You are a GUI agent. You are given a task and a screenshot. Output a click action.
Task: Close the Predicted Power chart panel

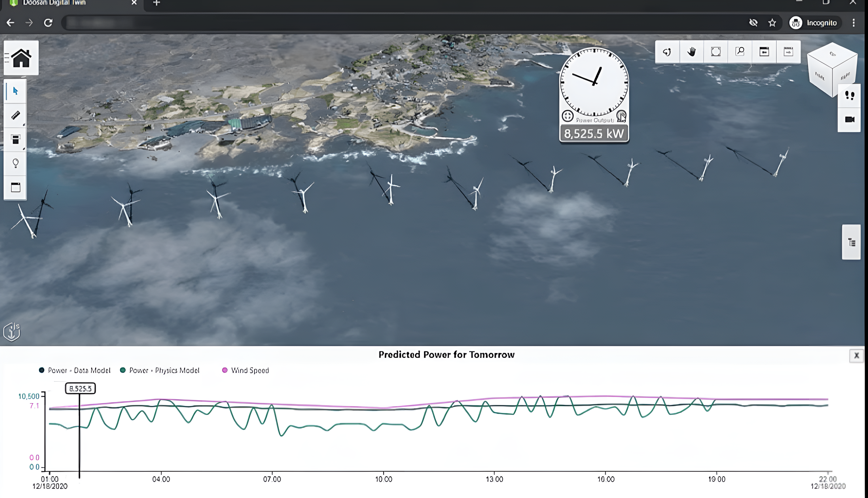856,356
